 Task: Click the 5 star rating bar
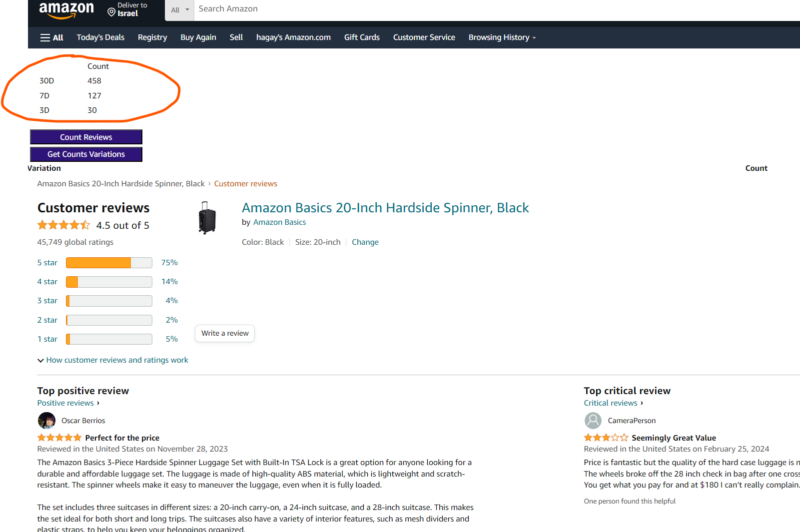(x=109, y=263)
